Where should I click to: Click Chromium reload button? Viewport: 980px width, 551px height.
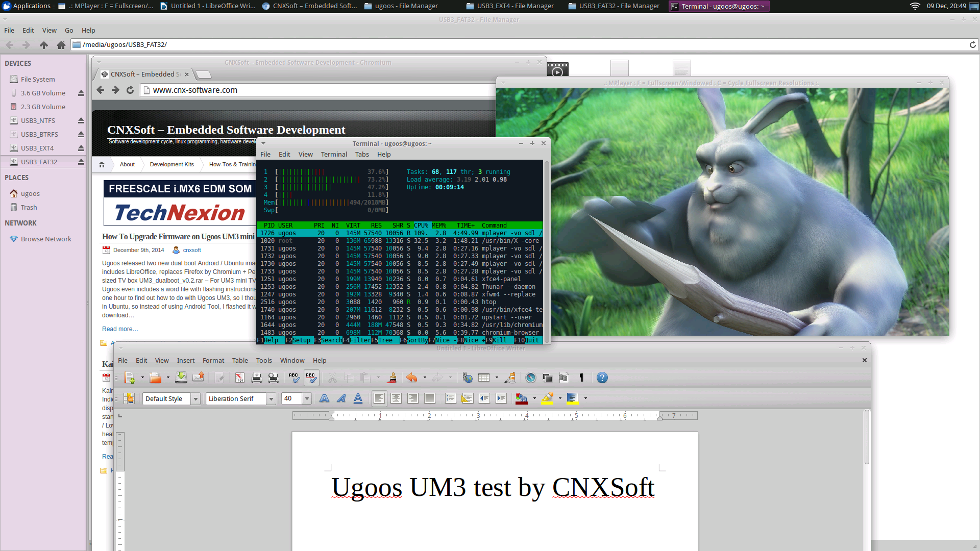pos(130,90)
